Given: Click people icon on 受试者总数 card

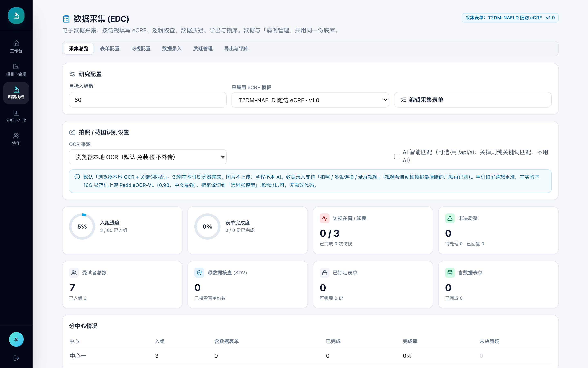Looking at the screenshot, I should [74, 273].
